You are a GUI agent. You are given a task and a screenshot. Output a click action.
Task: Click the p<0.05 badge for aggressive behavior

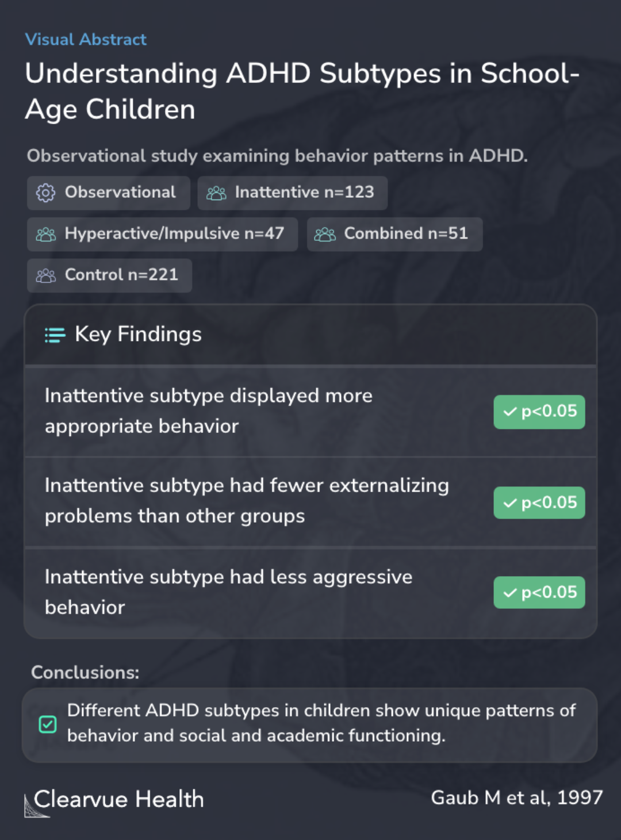[539, 592]
